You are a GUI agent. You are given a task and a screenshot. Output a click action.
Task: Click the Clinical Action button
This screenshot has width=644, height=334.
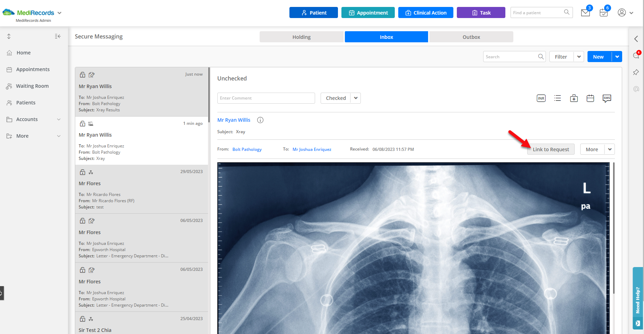pos(426,12)
